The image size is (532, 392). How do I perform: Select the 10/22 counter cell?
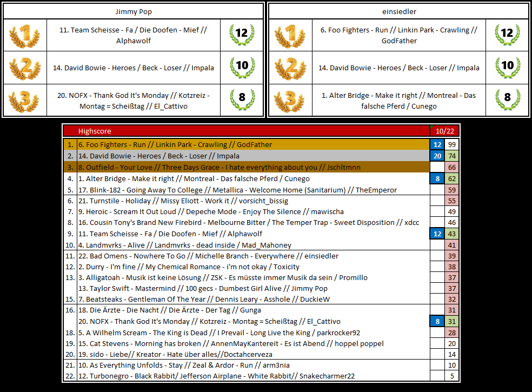point(444,131)
